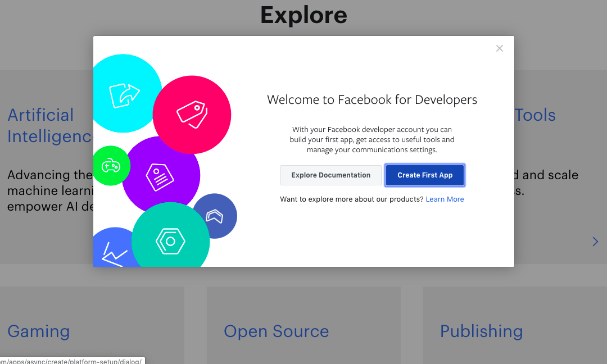Click the Explore page heading

tap(303, 15)
